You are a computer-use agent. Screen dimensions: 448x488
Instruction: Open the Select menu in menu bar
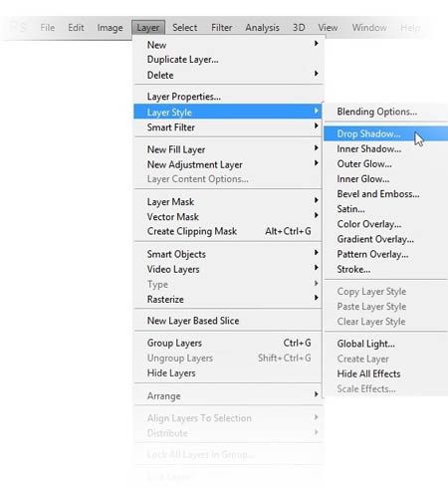click(x=184, y=28)
